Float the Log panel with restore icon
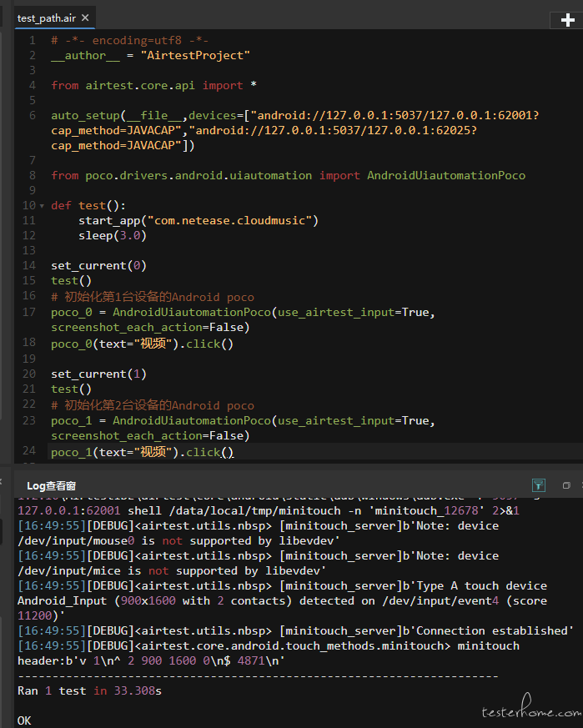This screenshot has width=583, height=728. click(565, 485)
